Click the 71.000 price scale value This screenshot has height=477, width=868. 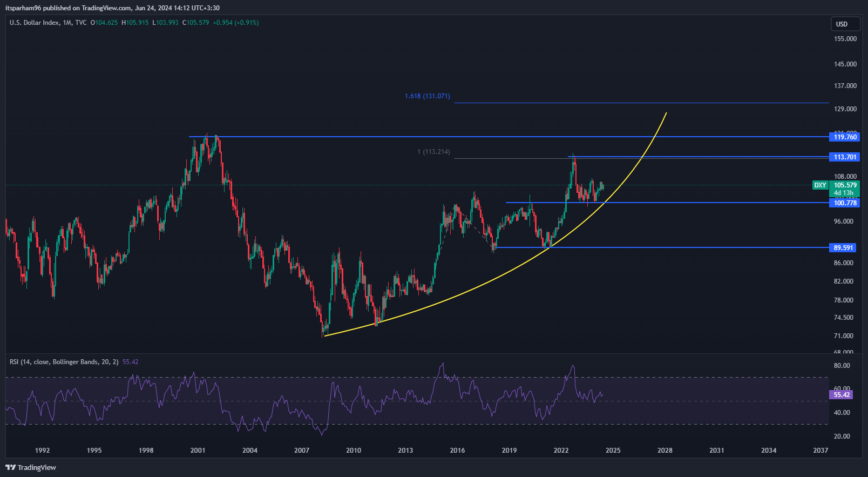coord(844,336)
